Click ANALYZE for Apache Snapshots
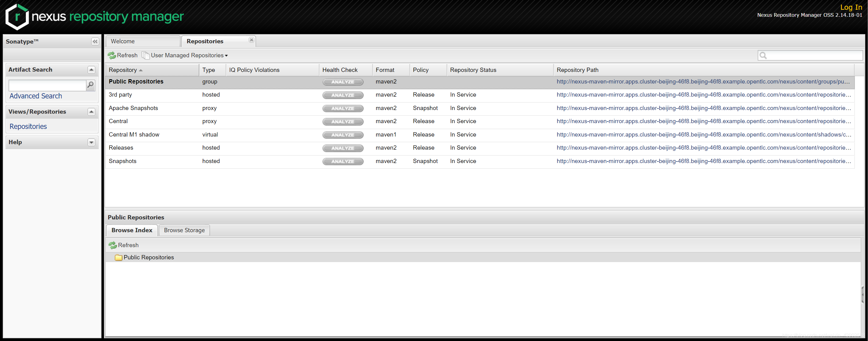The height and width of the screenshot is (341, 868). (x=343, y=108)
